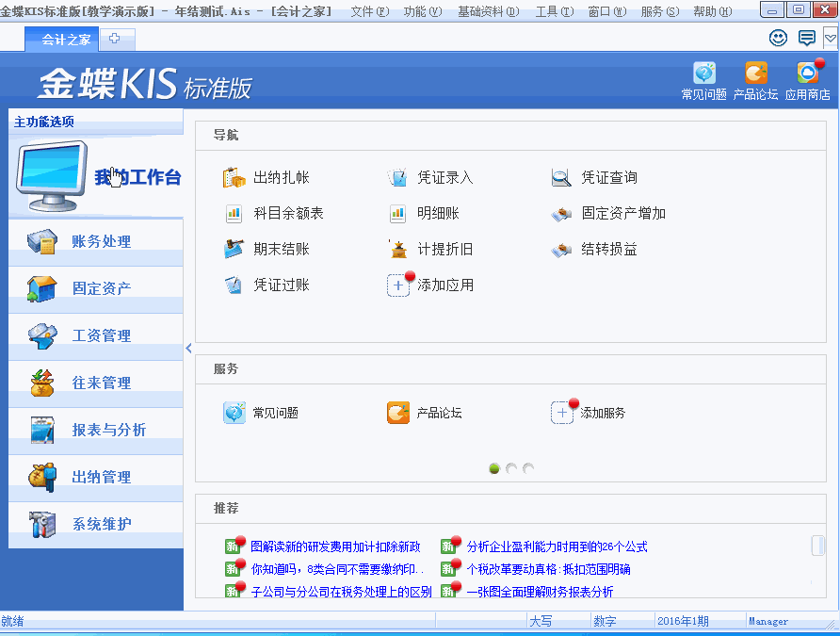The width and height of the screenshot is (840, 636).
Task: Click the 添加应用 plus icon
Action: (x=398, y=285)
